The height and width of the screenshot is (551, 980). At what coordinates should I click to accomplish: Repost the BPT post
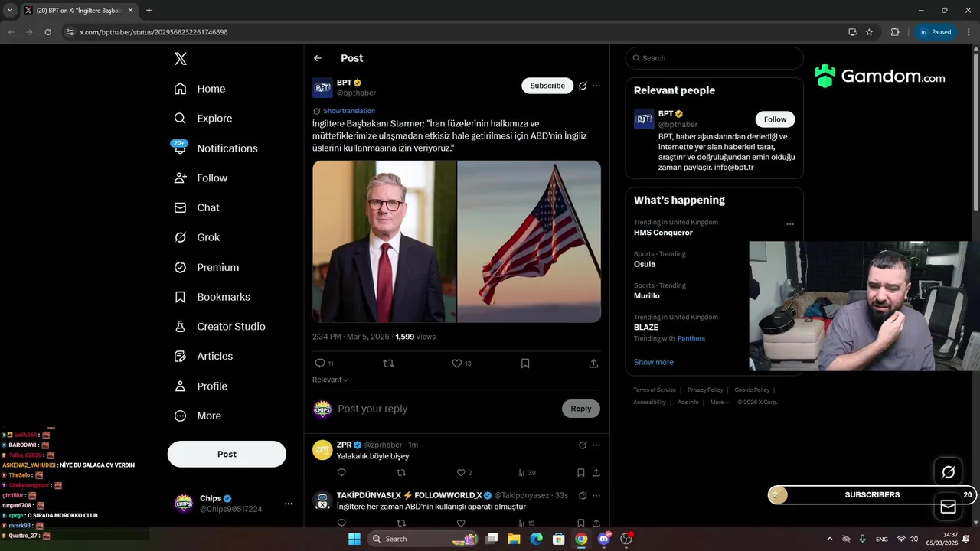tap(388, 364)
